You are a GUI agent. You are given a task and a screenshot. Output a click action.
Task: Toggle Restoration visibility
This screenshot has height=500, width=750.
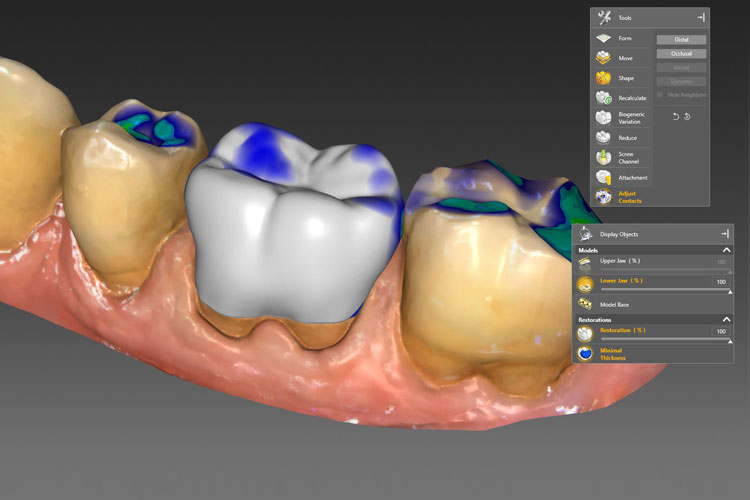[585, 333]
